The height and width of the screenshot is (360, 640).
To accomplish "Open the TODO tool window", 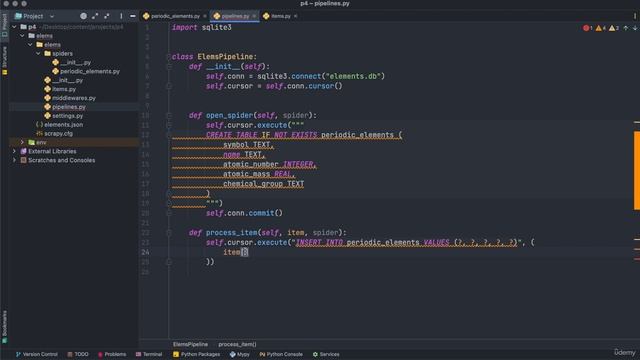I will tap(78, 354).
